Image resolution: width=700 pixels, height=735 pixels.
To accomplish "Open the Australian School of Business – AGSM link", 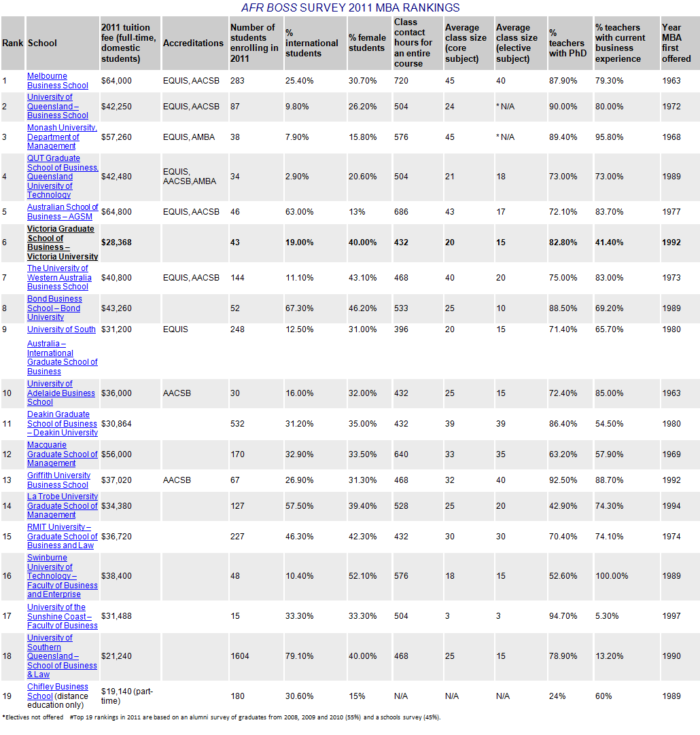I will pos(63,211).
